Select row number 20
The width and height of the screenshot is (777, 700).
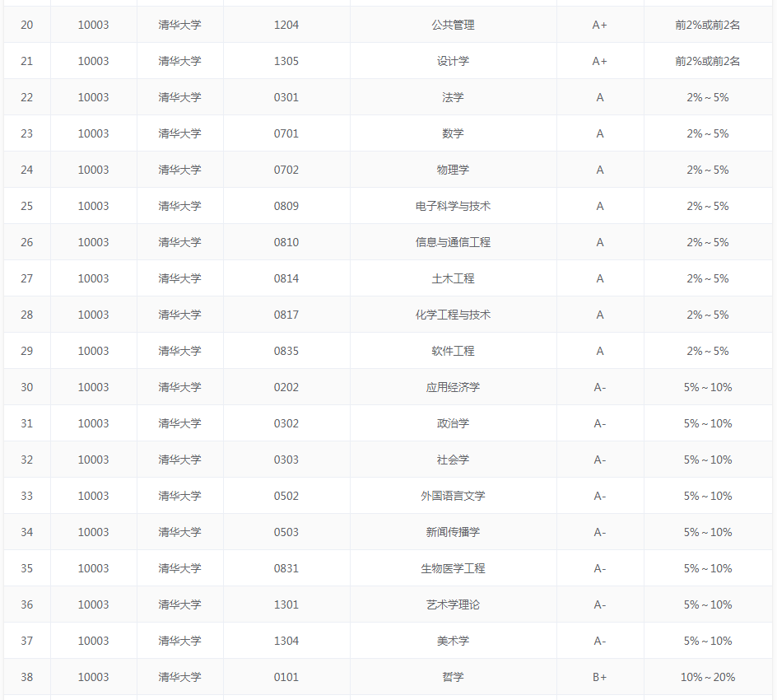pos(27,25)
